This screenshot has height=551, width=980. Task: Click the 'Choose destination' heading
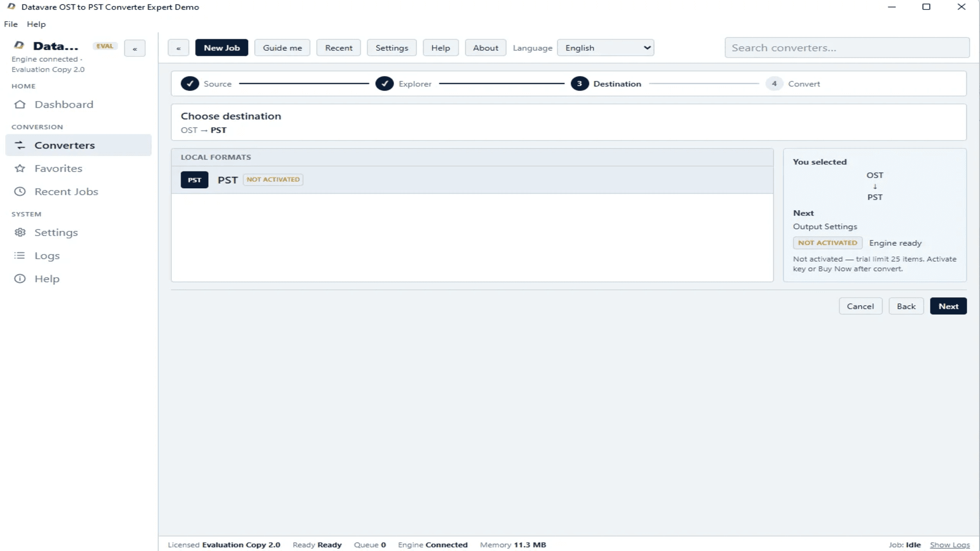click(x=231, y=116)
